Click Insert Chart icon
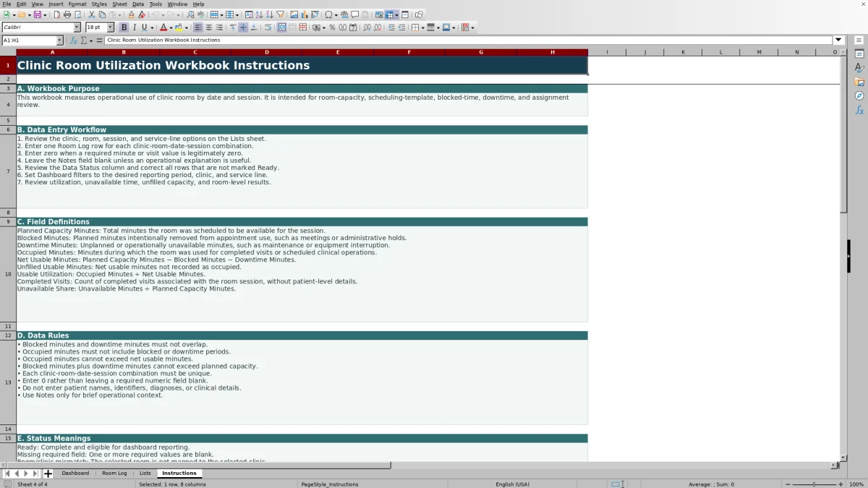This screenshot has height=488, width=868. [x=304, y=14]
